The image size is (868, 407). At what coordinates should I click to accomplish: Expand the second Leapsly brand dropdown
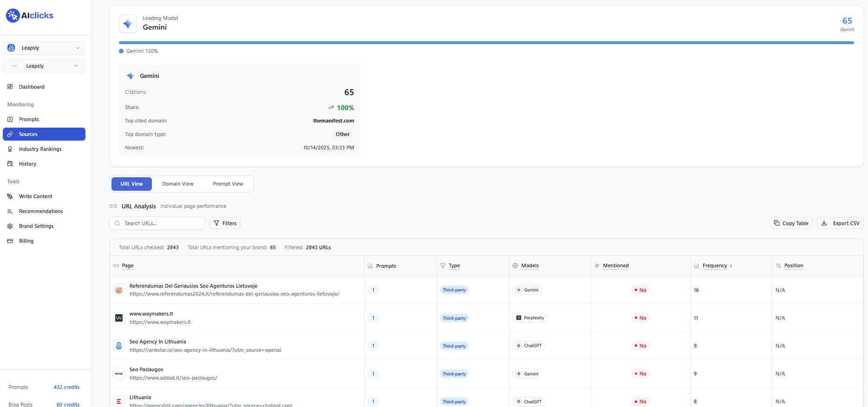click(44, 66)
